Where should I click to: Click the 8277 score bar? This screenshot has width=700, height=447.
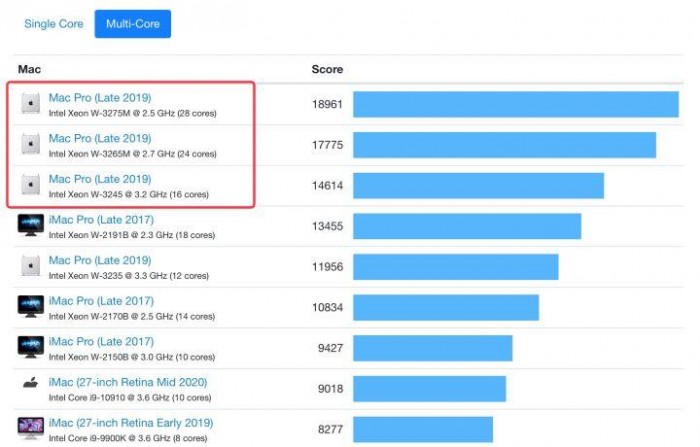[423, 429]
